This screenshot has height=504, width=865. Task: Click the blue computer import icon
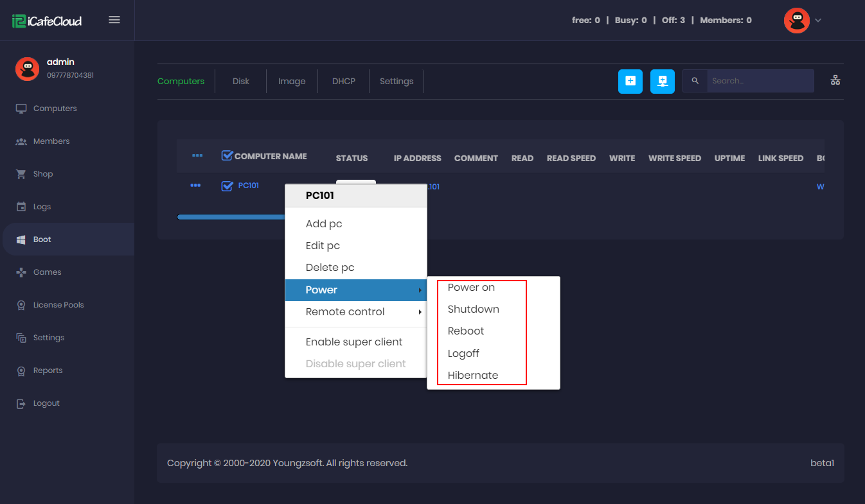(x=662, y=82)
